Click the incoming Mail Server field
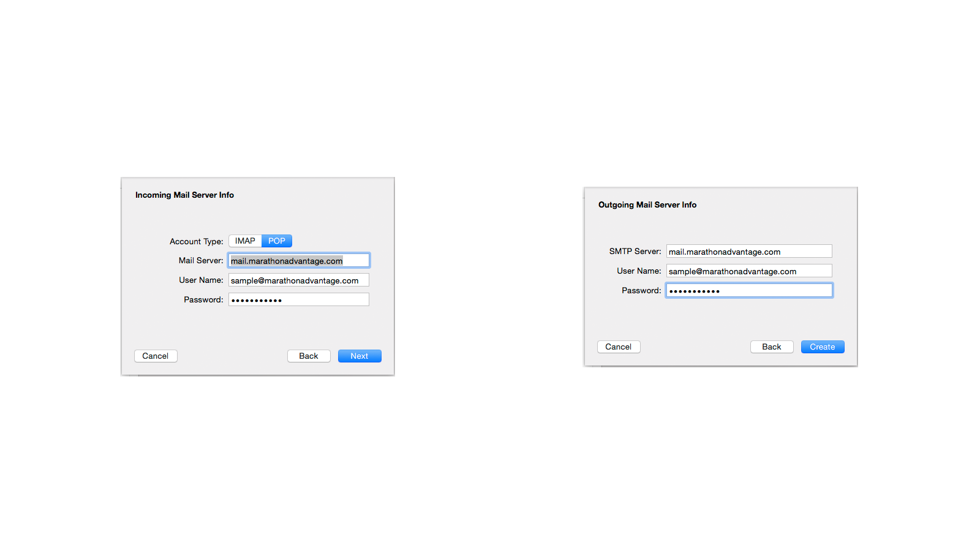This screenshot has width=980, height=551. click(x=299, y=261)
